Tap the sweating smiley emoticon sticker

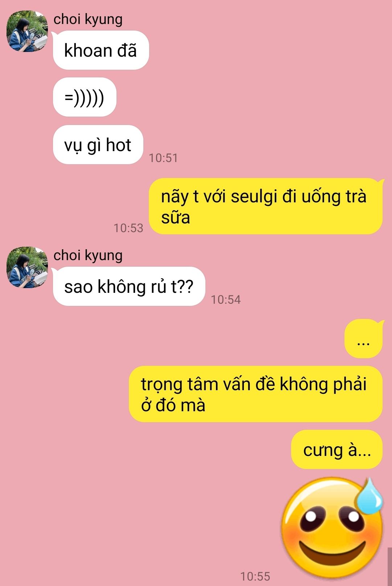(x=332, y=528)
